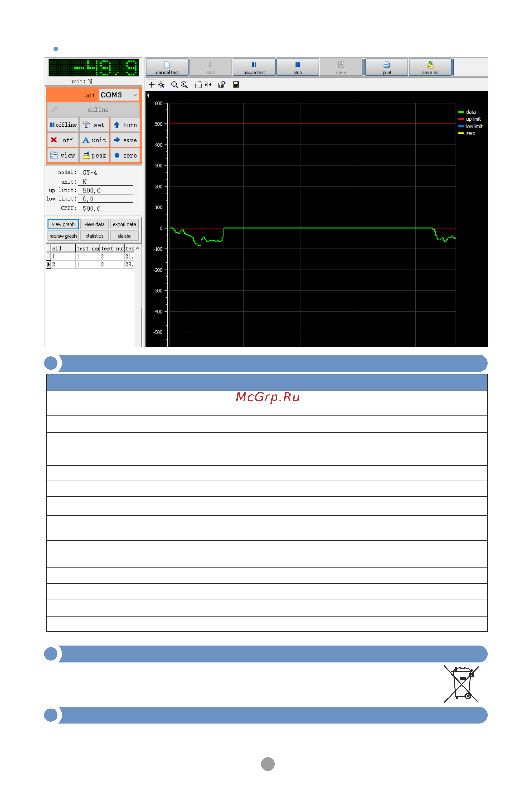Screen dimensions: 532x793
Task: Click the set button with hammer icon
Action: point(94,125)
